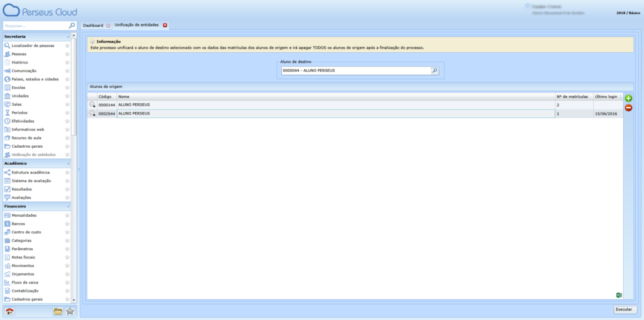Switch to the Dashboard tab

tap(93, 25)
